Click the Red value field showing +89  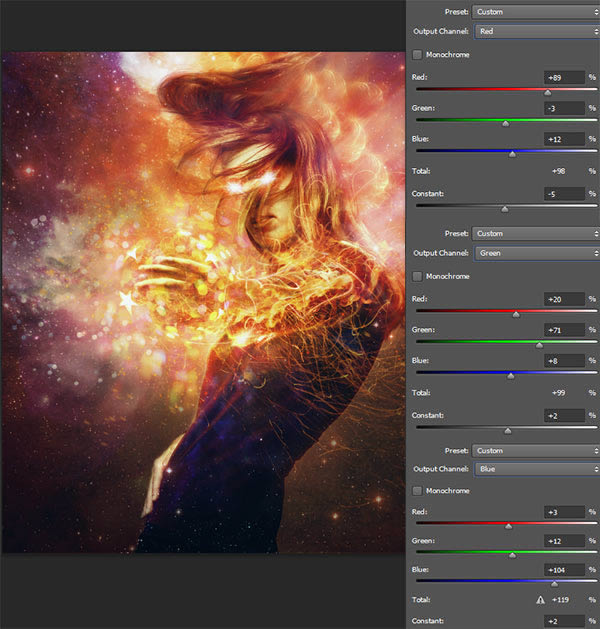(564, 77)
